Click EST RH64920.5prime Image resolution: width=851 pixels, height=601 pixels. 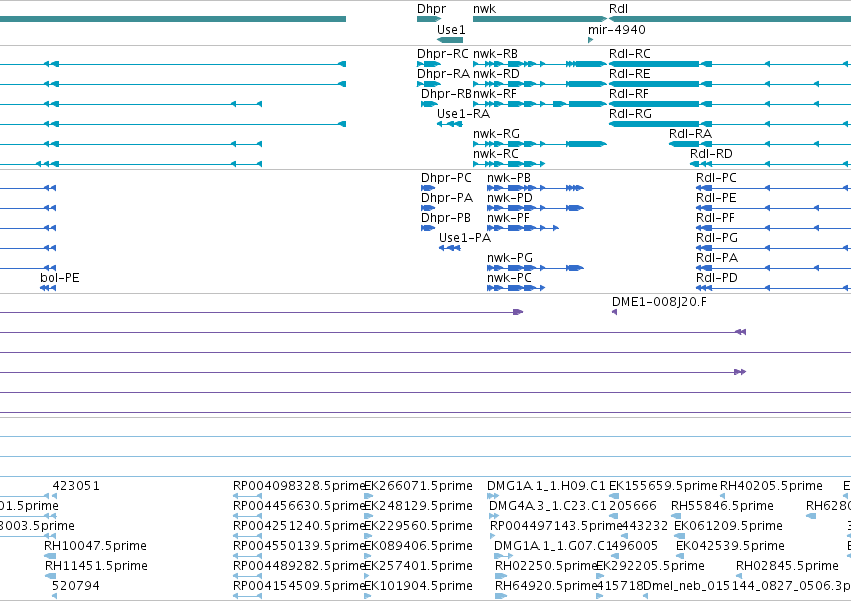tap(501, 596)
